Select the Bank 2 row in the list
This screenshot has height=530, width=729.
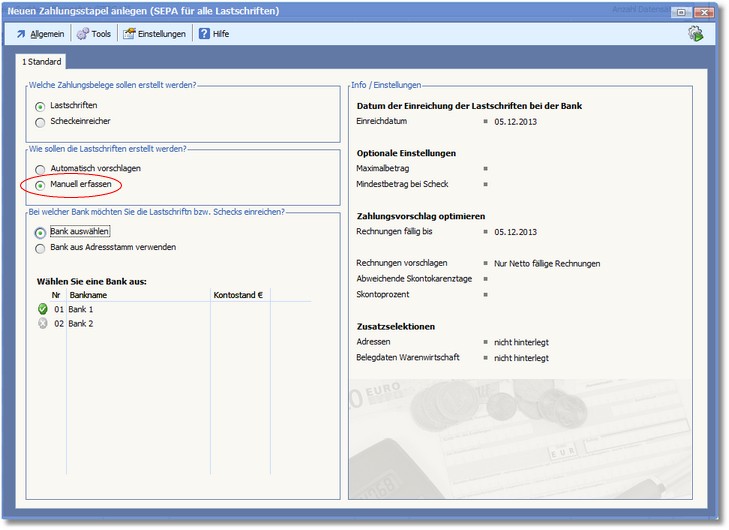pos(81,324)
